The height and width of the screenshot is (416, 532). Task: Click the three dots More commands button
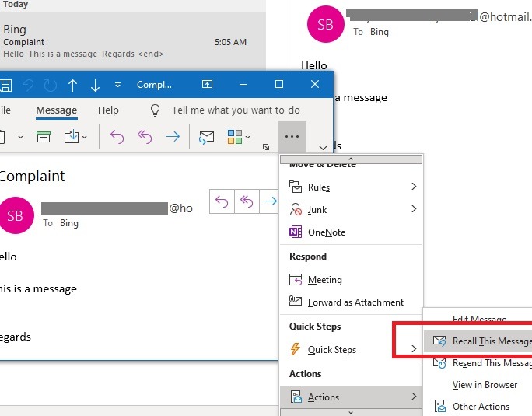tap(292, 137)
